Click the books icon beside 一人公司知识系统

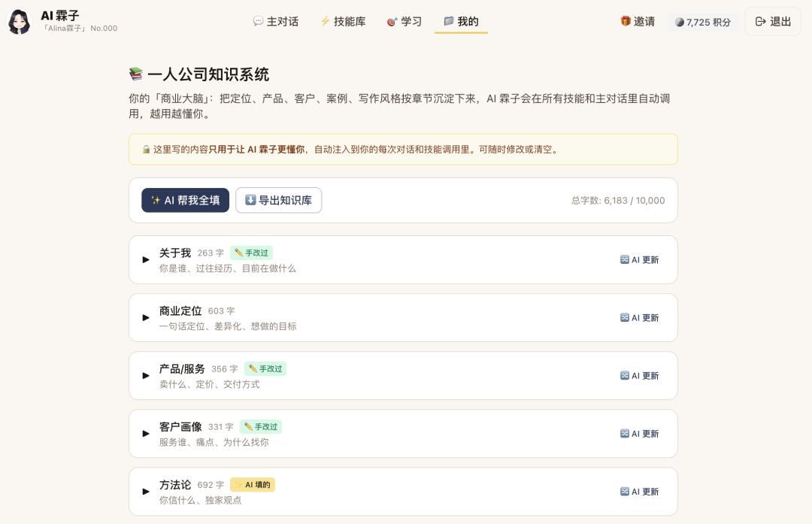[135, 74]
